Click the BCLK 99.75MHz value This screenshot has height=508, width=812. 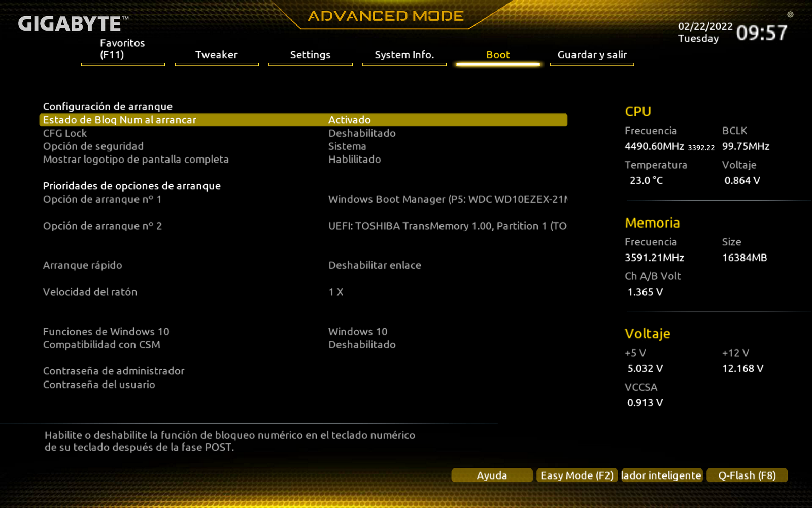[746, 146]
